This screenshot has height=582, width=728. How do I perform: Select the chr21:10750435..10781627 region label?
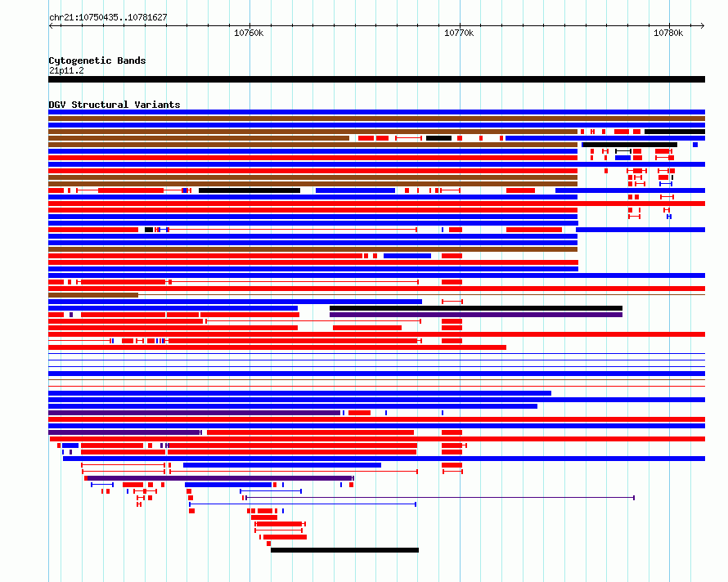point(108,17)
